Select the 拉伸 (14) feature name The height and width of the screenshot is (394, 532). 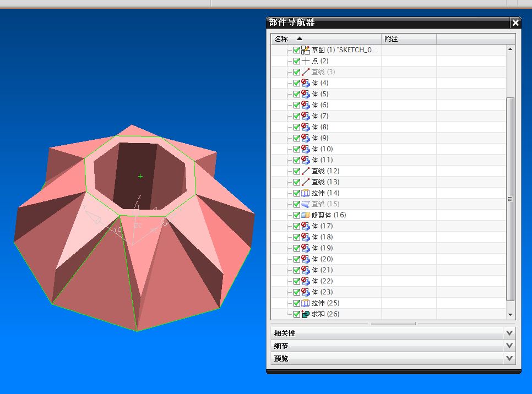tap(325, 193)
